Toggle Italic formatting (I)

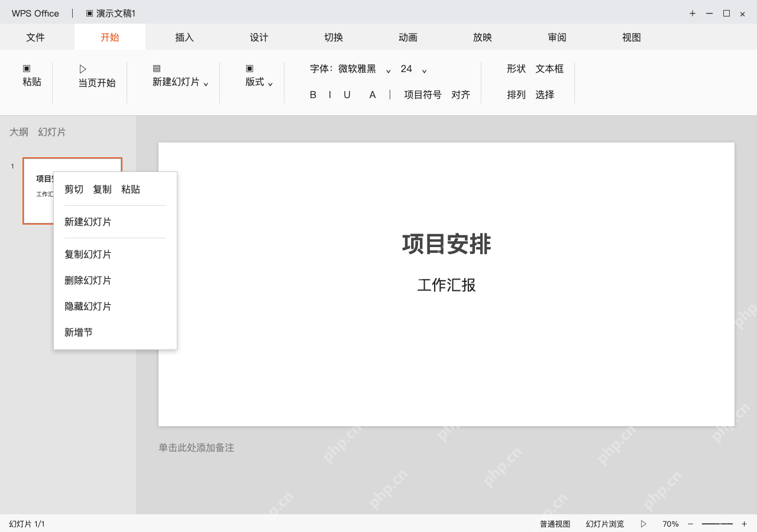(x=329, y=95)
